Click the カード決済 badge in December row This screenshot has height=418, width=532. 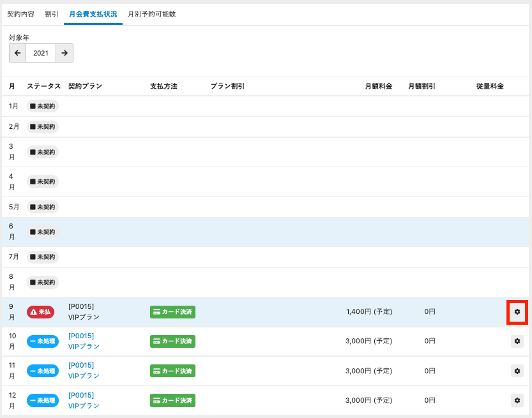click(x=172, y=400)
